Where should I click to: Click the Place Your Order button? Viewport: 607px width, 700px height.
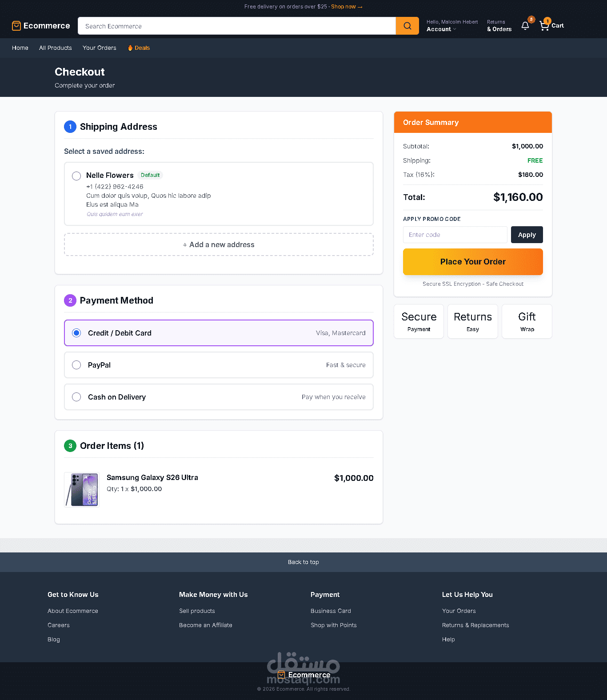click(x=473, y=262)
